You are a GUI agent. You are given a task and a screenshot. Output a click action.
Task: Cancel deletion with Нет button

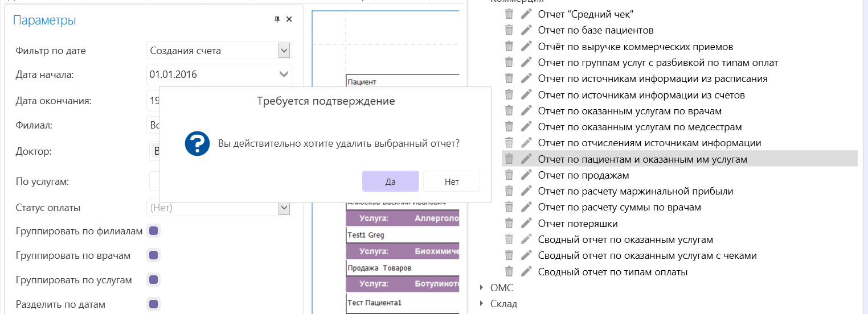(x=452, y=181)
